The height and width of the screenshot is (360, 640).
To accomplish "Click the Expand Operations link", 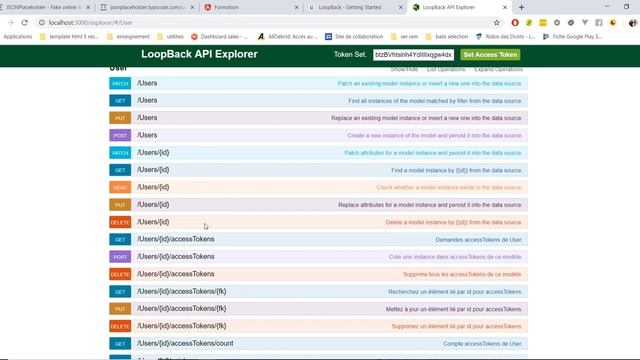I will pyautogui.click(x=498, y=69).
